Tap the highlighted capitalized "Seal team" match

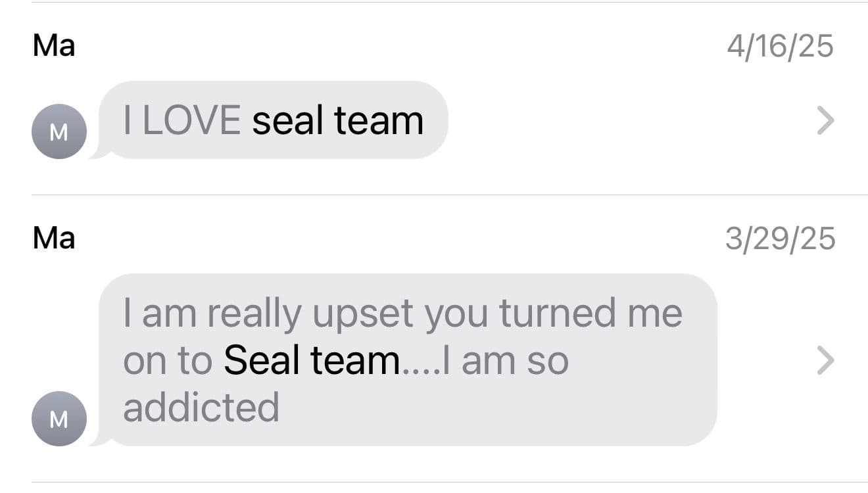click(x=312, y=360)
